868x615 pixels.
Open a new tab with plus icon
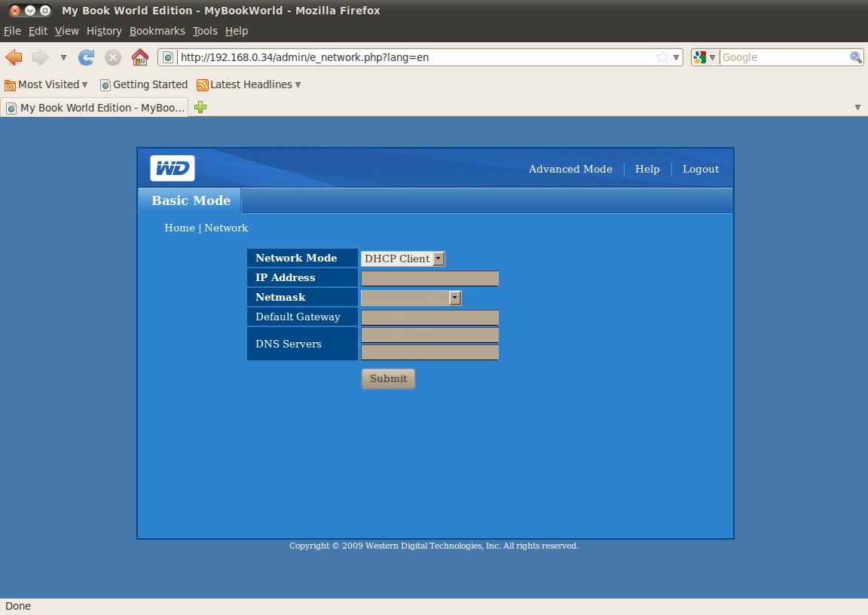point(200,107)
